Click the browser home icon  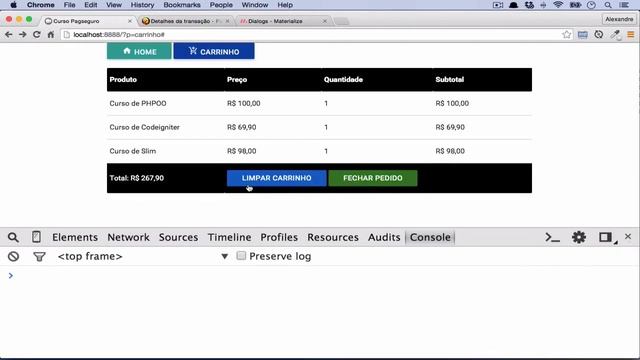point(51,35)
